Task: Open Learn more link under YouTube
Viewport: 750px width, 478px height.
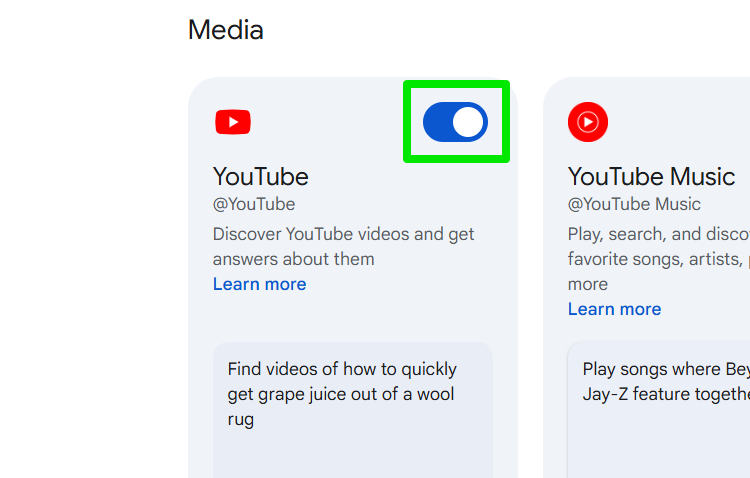Action: (x=259, y=284)
